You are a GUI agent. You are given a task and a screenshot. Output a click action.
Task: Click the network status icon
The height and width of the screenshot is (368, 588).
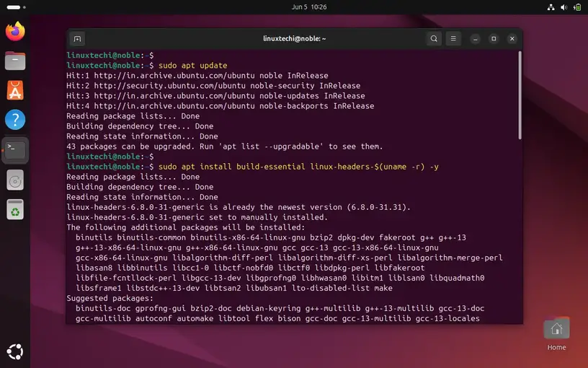coord(551,6)
